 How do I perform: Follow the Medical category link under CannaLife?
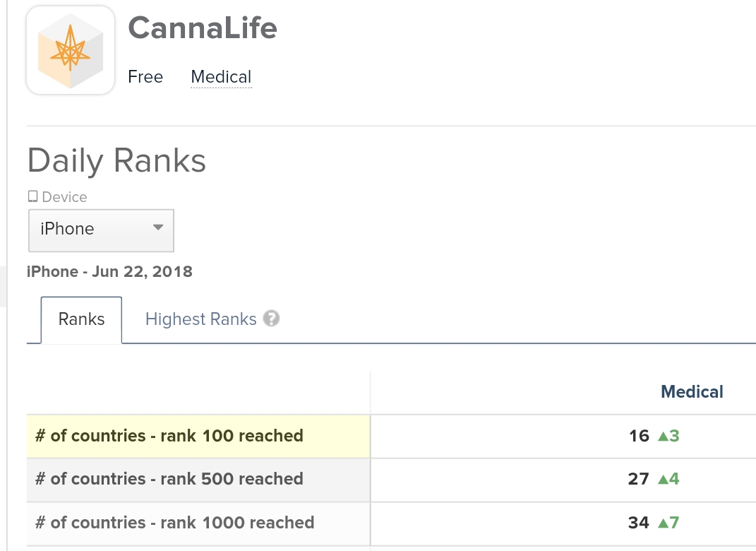click(x=221, y=77)
